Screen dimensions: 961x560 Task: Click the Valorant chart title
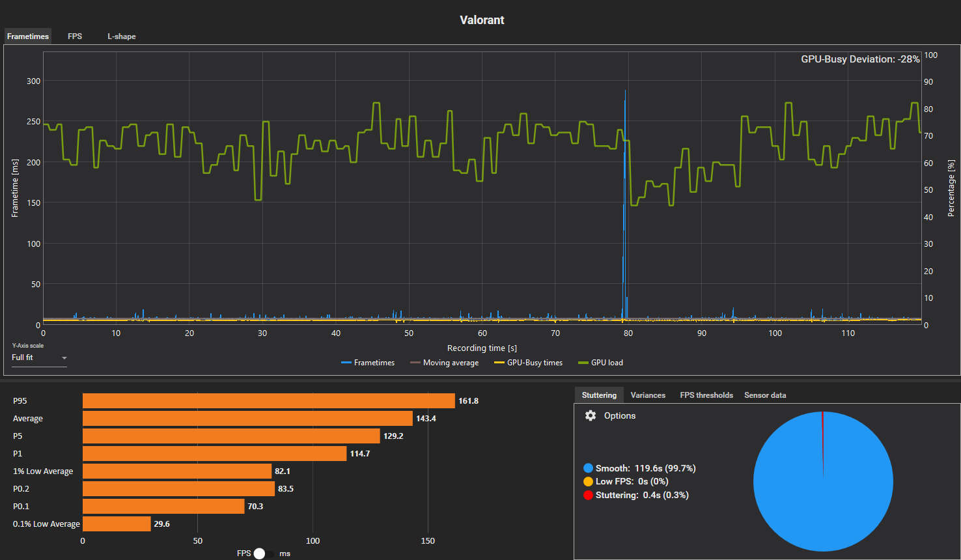tap(482, 20)
